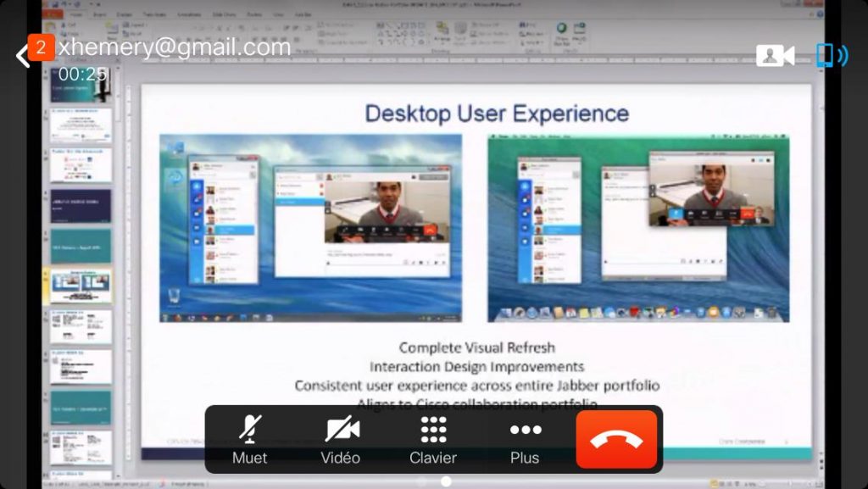
Task: Click the PowerPoint vertical scrollbar beside the slide
Action: click(x=818, y=254)
